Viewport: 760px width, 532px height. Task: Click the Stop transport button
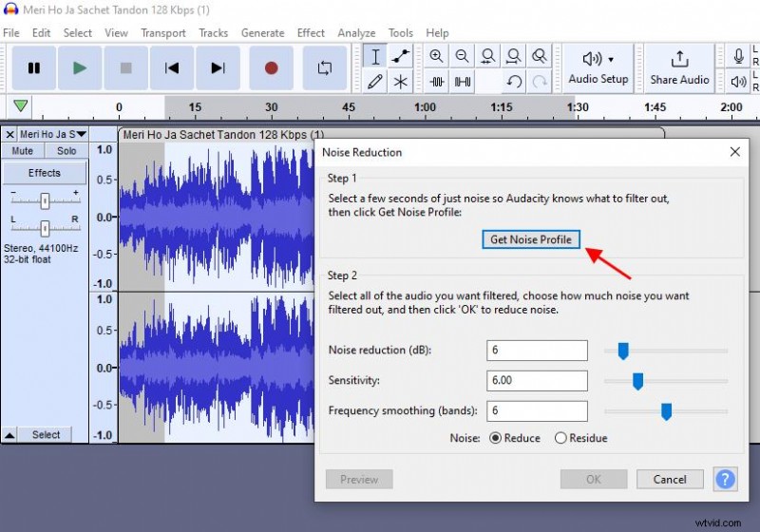click(x=125, y=67)
